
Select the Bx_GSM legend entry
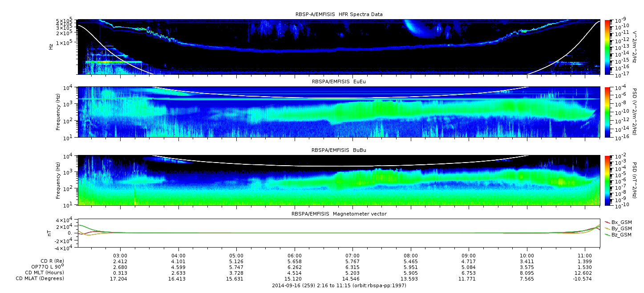[x=621, y=222]
